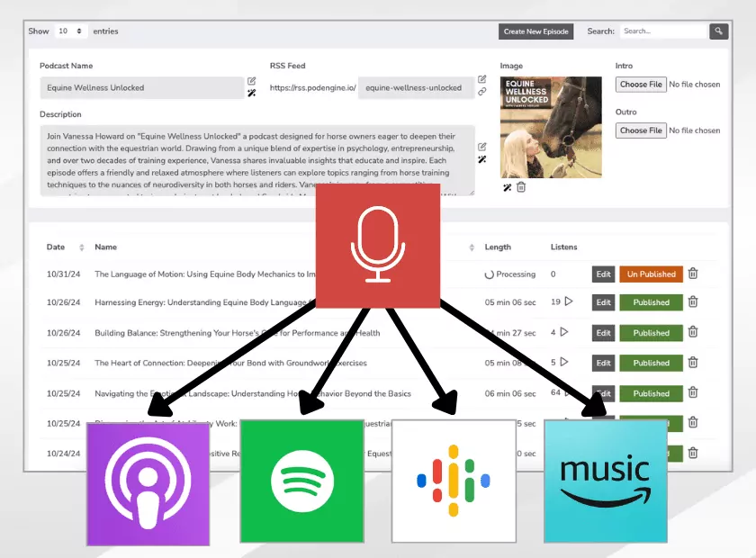Click the magic wand under the podcast image
Screen dimensions: 756x558
[x=508, y=187]
